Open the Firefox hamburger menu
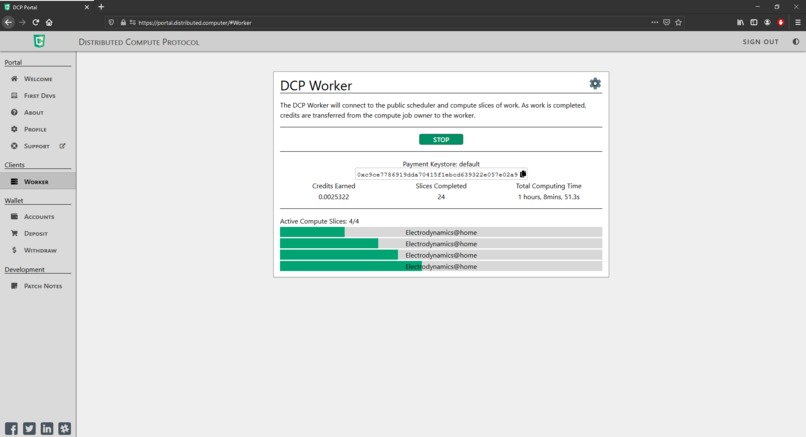 pyautogui.click(x=798, y=22)
